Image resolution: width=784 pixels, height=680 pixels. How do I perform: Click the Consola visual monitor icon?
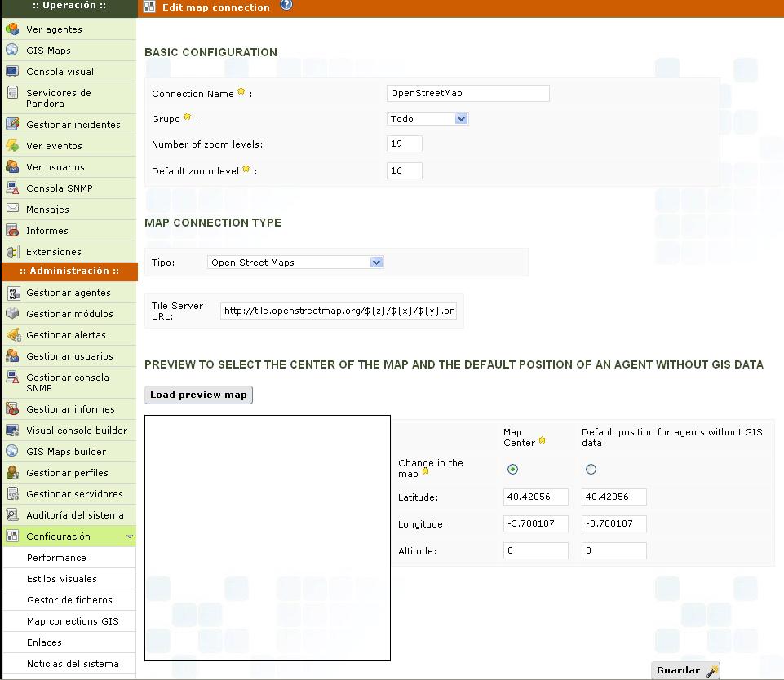coord(12,72)
